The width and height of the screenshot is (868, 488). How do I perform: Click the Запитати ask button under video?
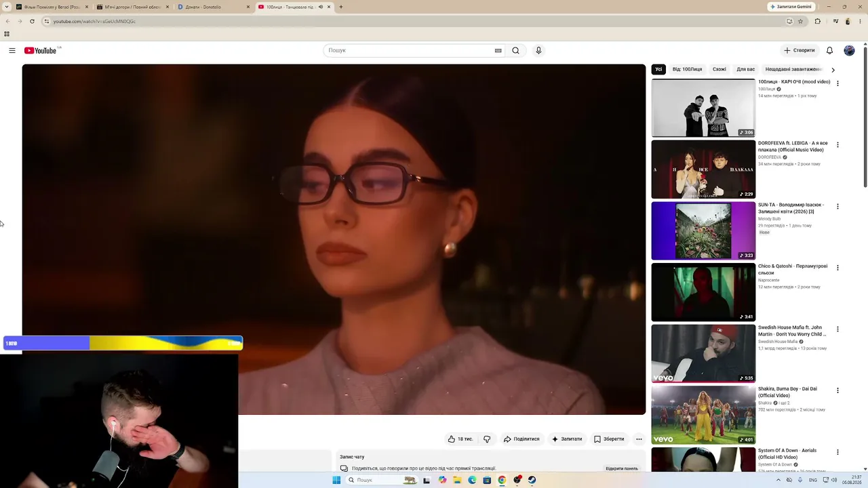click(x=567, y=439)
